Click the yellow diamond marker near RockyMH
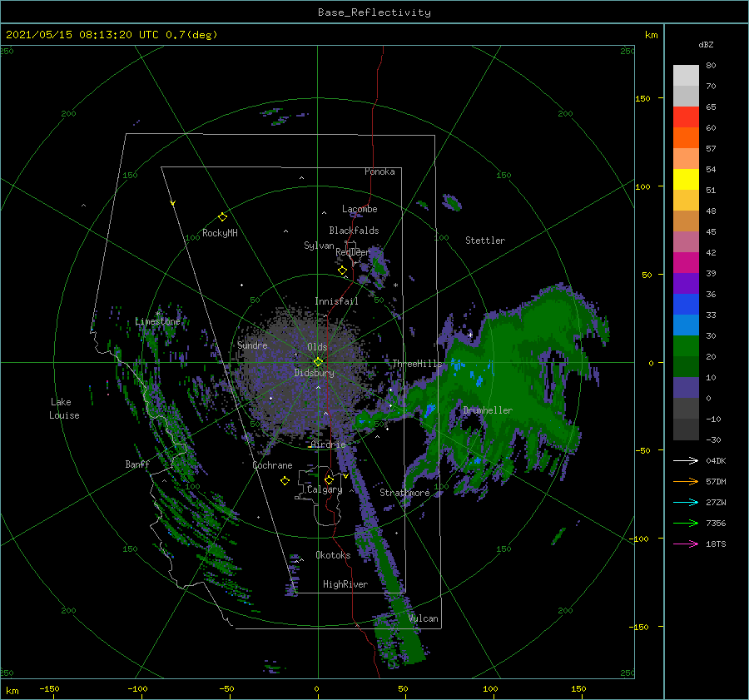The height and width of the screenshot is (700, 749). (222, 217)
